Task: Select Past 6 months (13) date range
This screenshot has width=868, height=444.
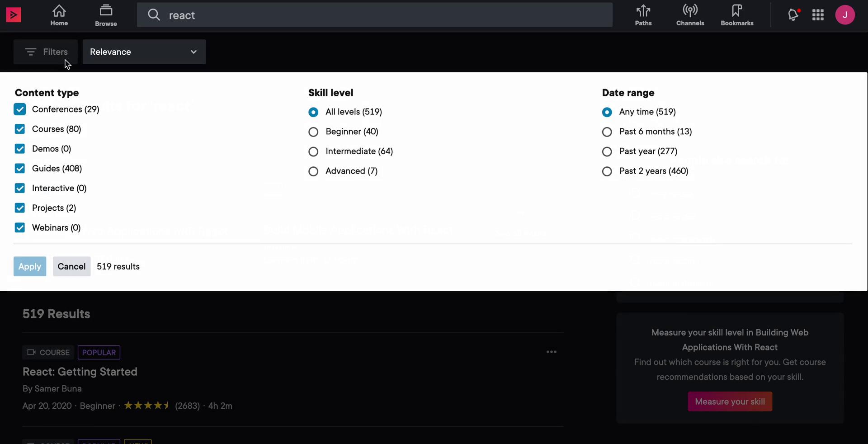Action: pos(607,132)
